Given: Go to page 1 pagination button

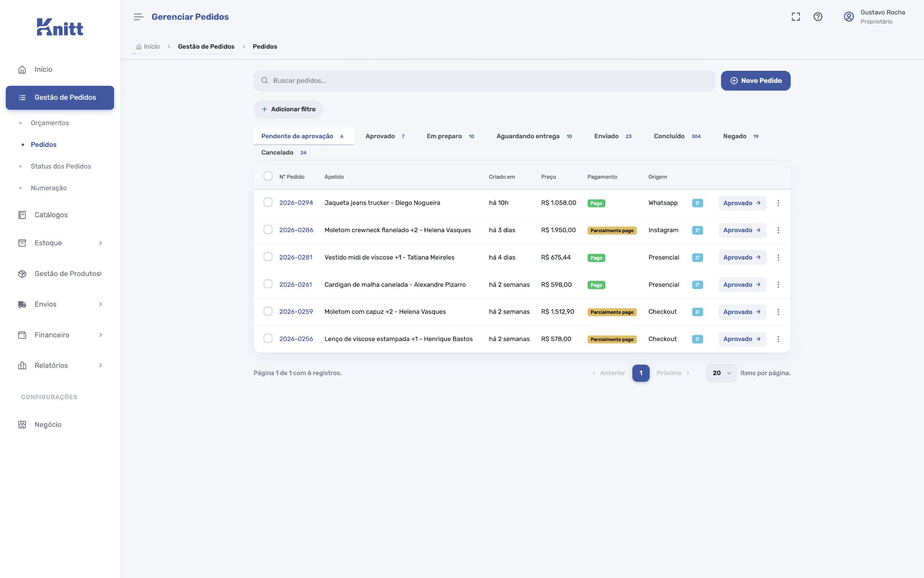Looking at the screenshot, I should (x=641, y=373).
